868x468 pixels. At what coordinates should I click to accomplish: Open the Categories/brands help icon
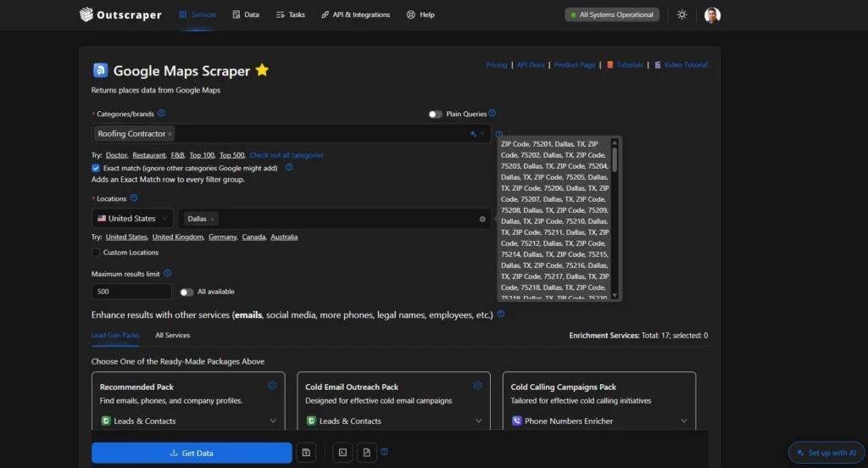coord(161,113)
